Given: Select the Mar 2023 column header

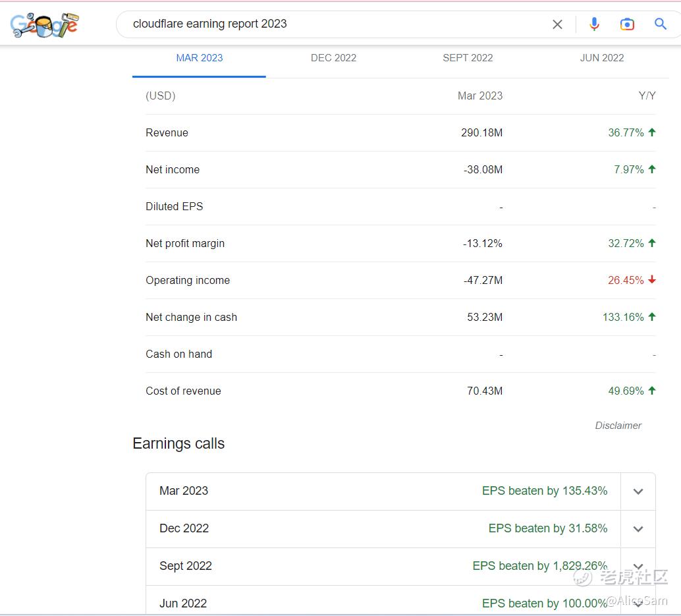Looking at the screenshot, I should [x=480, y=96].
